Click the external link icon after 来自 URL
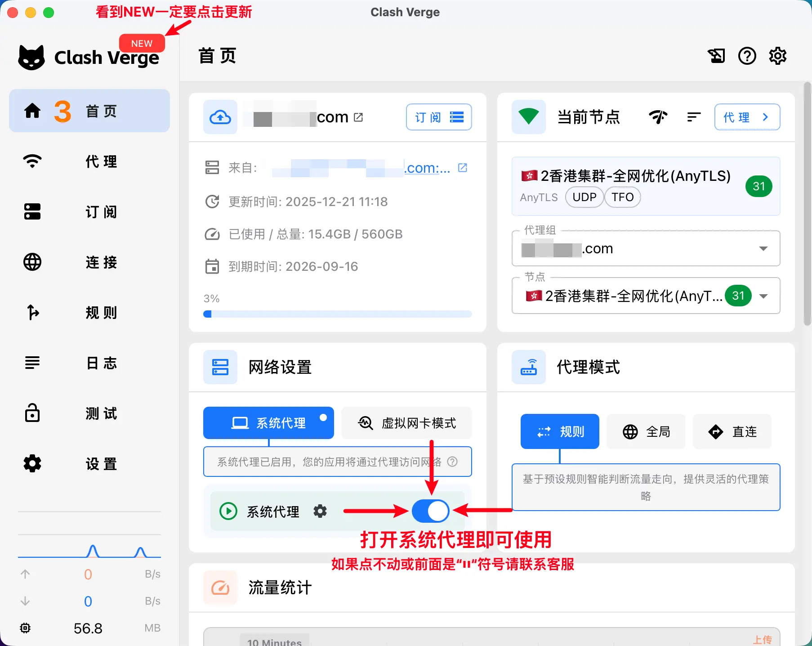812x646 pixels. [463, 168]
